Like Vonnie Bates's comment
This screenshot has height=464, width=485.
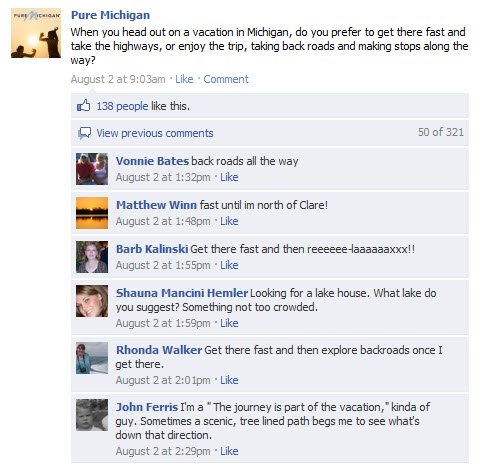click(x=229, y=177)
